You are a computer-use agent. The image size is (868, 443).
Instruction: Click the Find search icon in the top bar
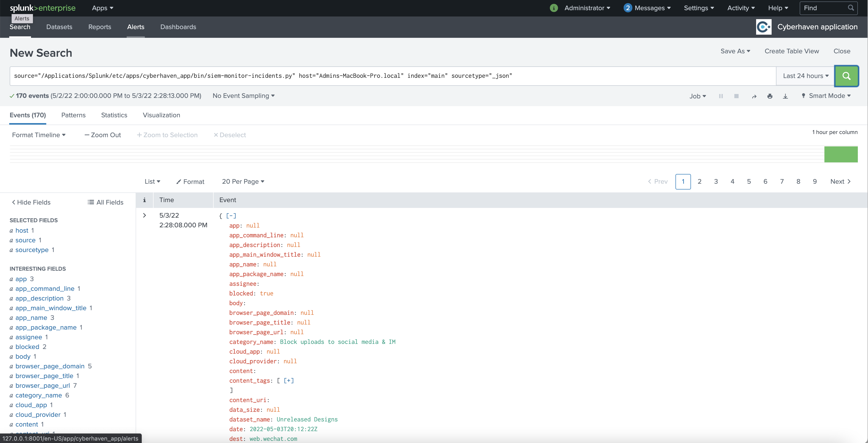coord(851,8)
